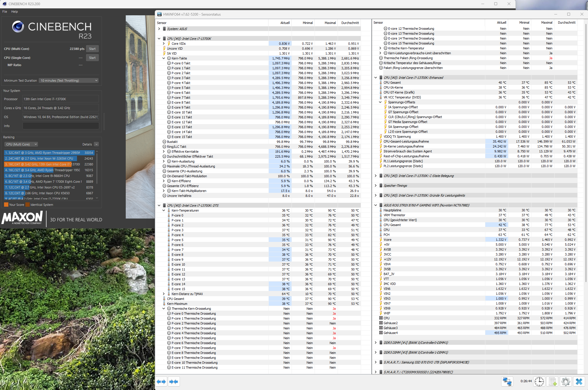Collapse the Spannungs-Offsets node

pos(380,102)
